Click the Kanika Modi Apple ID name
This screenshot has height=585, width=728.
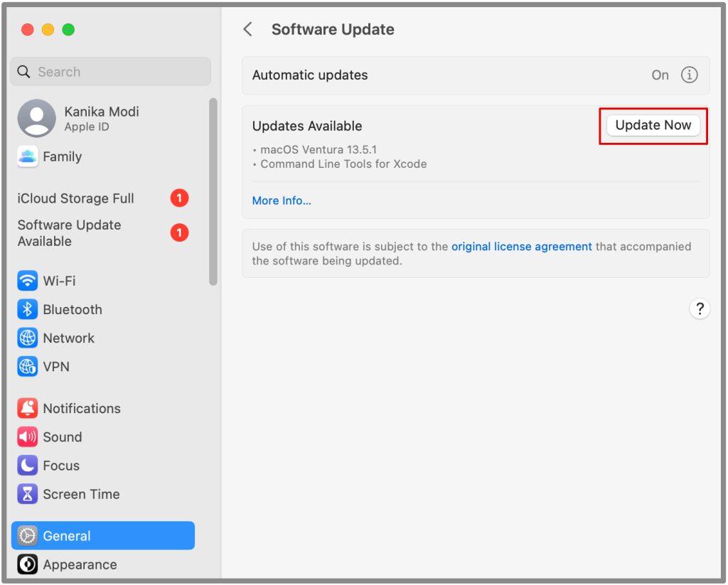pos(102,112)
